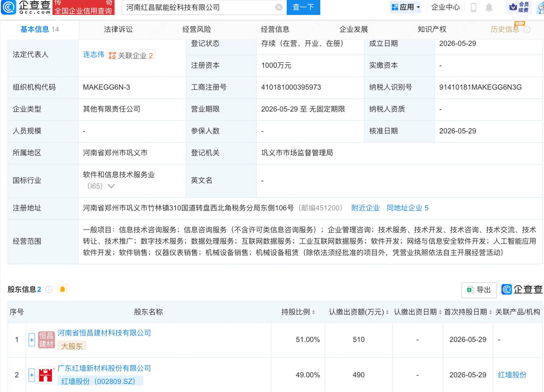The width and height of the screenshot is (544, 392).
Task: Click the 490 subscribed capital cell
Action: coord(359,375)
